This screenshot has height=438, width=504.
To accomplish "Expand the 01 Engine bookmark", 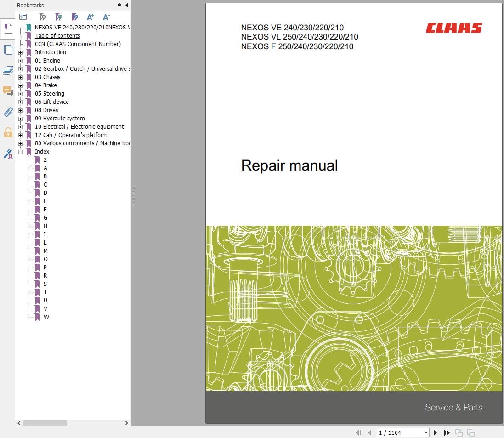I will point(20,60).
